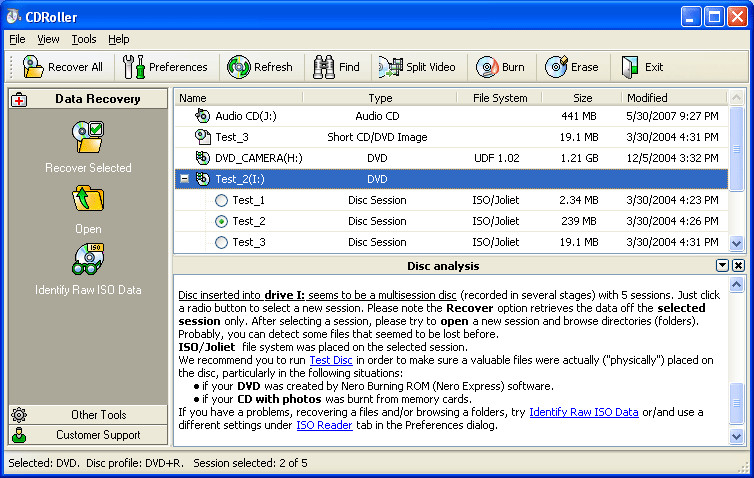Sort the list by Type column header
Viewport: 754px width, 478px height.
coord(380,98)
